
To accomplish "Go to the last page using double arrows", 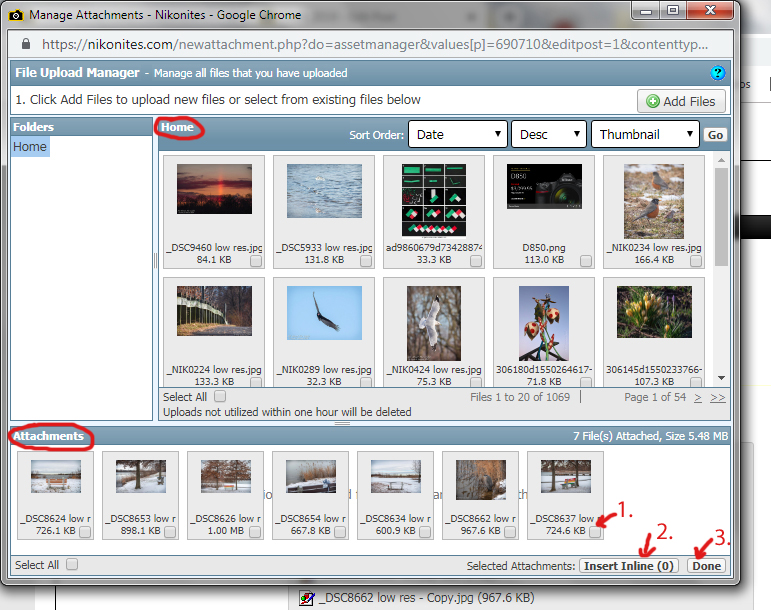I will click(718, 397).
